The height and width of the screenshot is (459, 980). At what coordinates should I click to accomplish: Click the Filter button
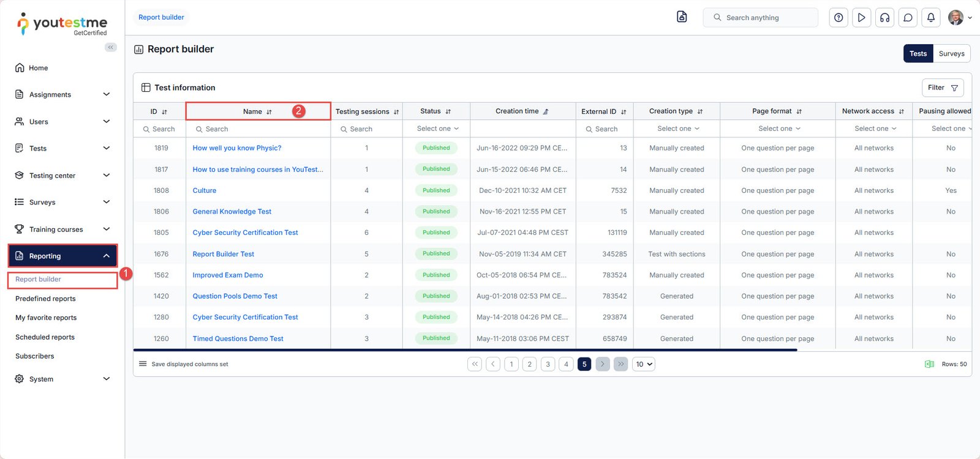click(x=942, y=88)
